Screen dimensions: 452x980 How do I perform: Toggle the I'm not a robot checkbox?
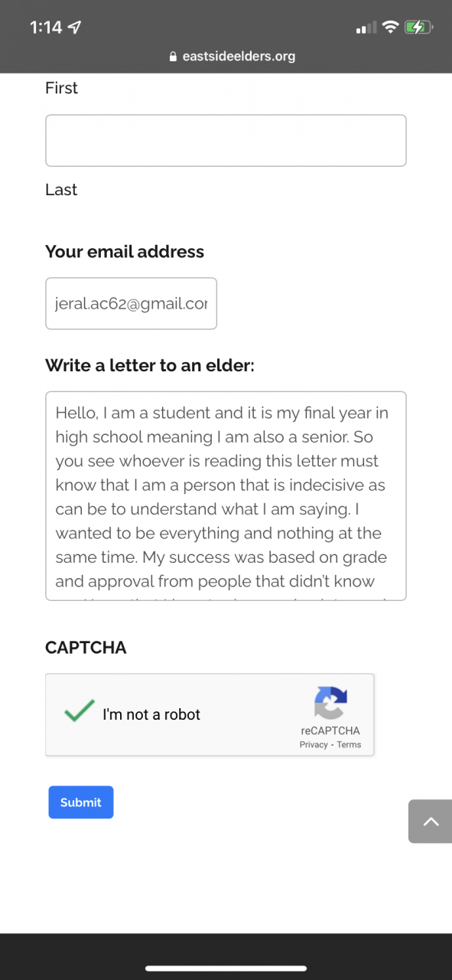click(x=80, y=712)
